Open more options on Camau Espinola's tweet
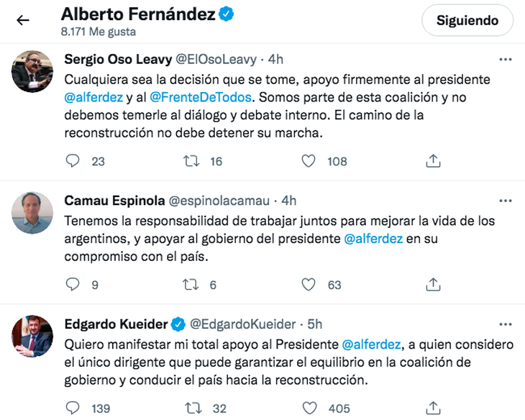 pyautogui.click(x=506, y=201)
